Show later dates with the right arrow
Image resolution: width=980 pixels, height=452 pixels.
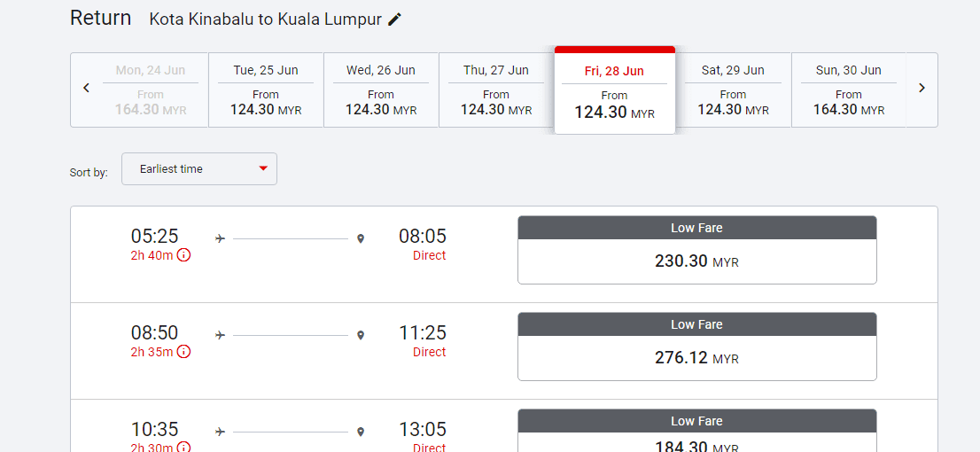click(922, 88)
